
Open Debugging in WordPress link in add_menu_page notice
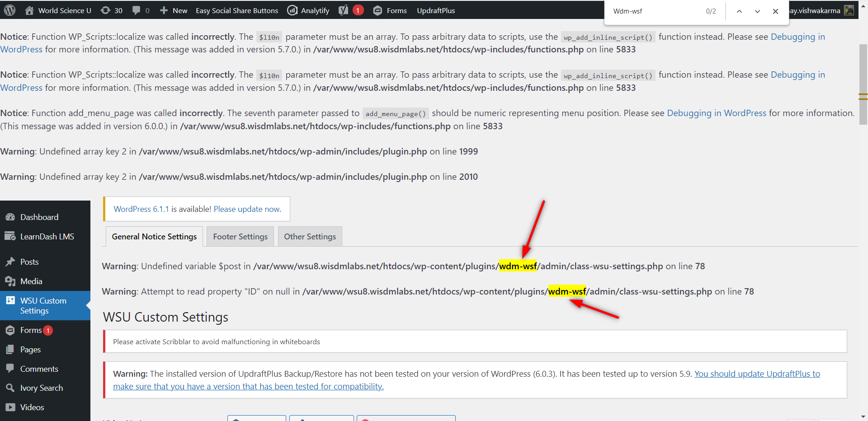[x=717, y=113]
